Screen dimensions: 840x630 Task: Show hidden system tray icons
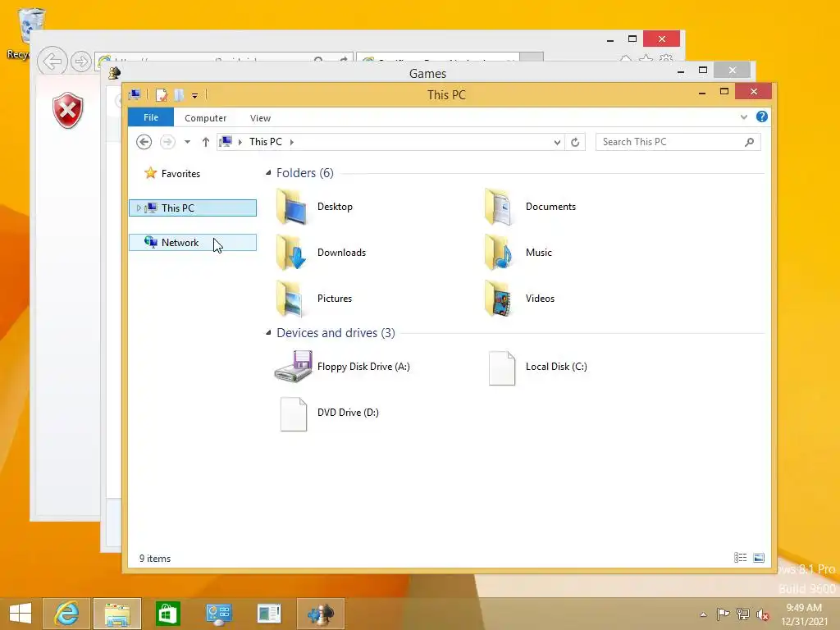(x=703, y=614)
